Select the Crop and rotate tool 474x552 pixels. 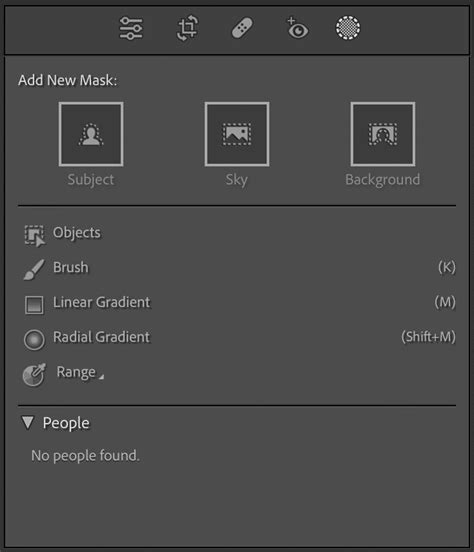187,28
